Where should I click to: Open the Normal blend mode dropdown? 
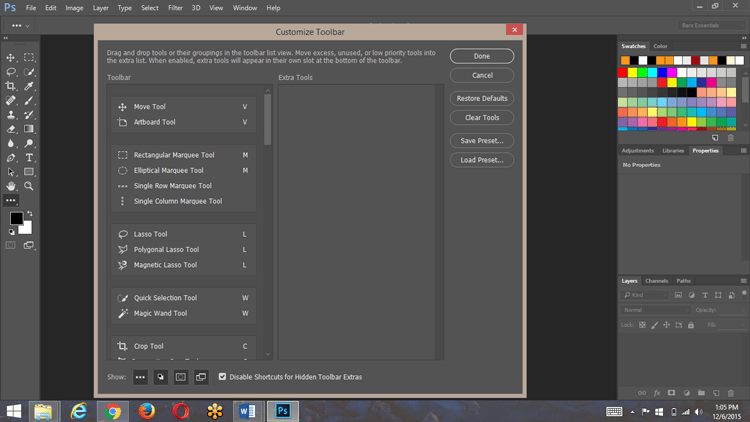[x=656, y=310]
